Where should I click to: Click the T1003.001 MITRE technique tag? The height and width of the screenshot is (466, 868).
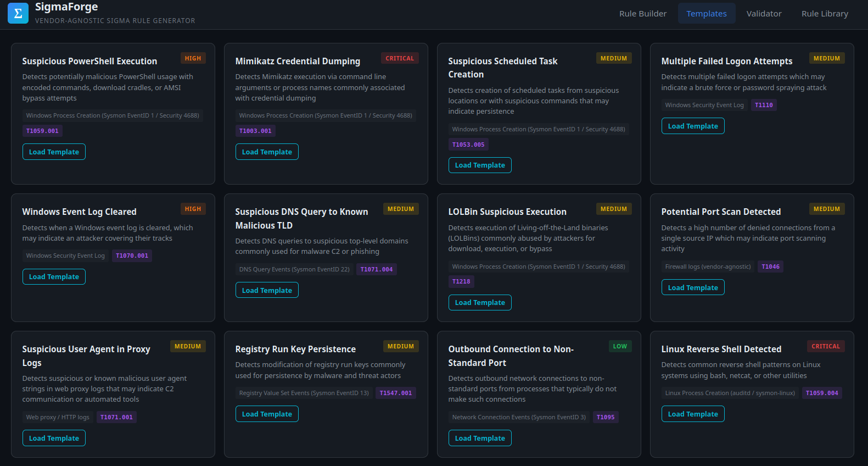pos(255,131)
